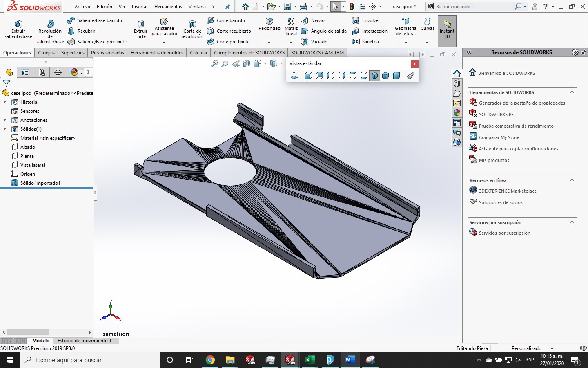
Task: Expand the Anotaciones tree node
Action: (5, 120)
